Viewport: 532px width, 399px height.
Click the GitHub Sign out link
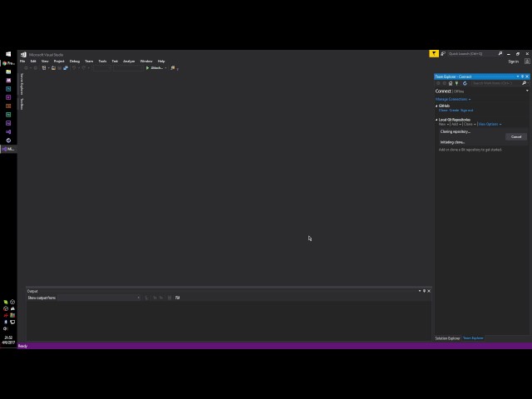pyautogui.click(x=467, y=111)
